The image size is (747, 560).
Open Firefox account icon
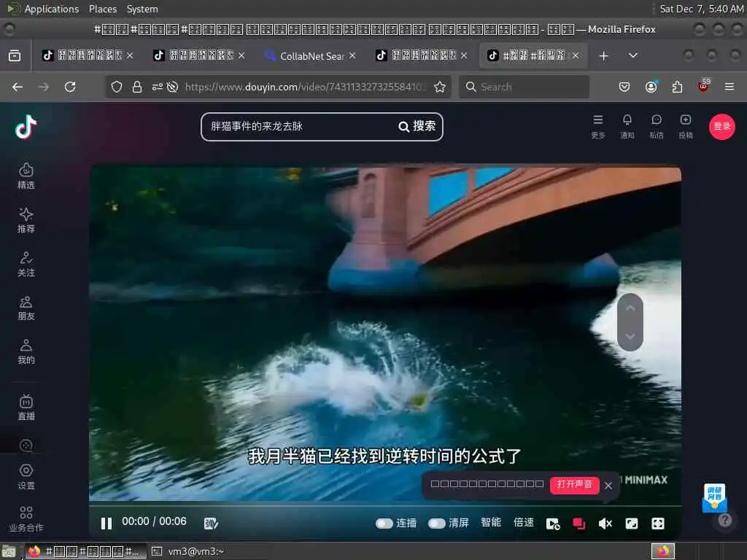click(651, 87)
